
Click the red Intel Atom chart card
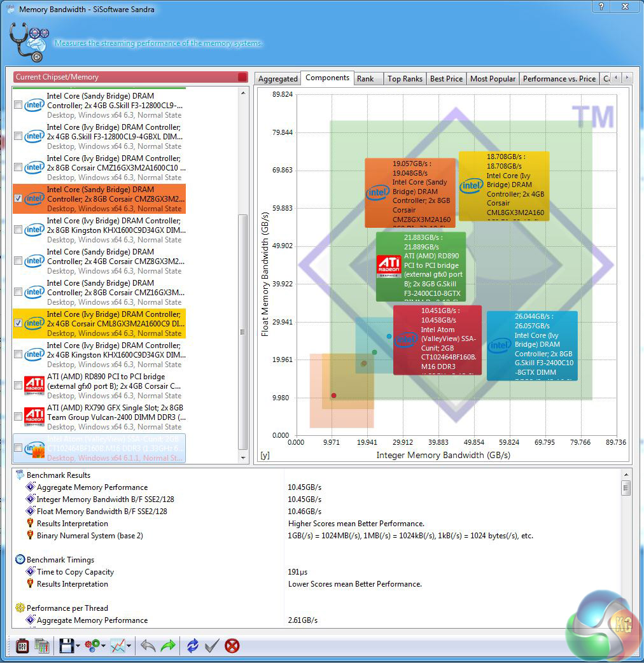click(437, 340)
